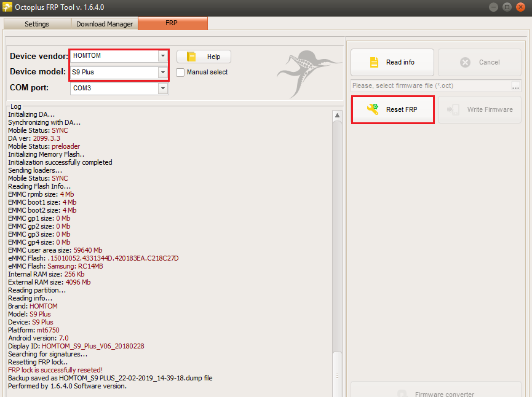Click 'Reading Flash Info...' log line

[39, 186]
